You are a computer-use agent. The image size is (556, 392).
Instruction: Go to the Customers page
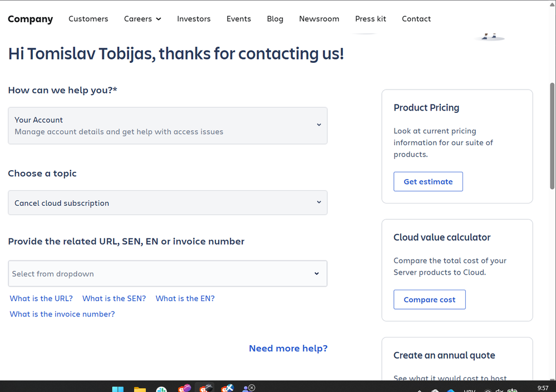pos(88,19)
